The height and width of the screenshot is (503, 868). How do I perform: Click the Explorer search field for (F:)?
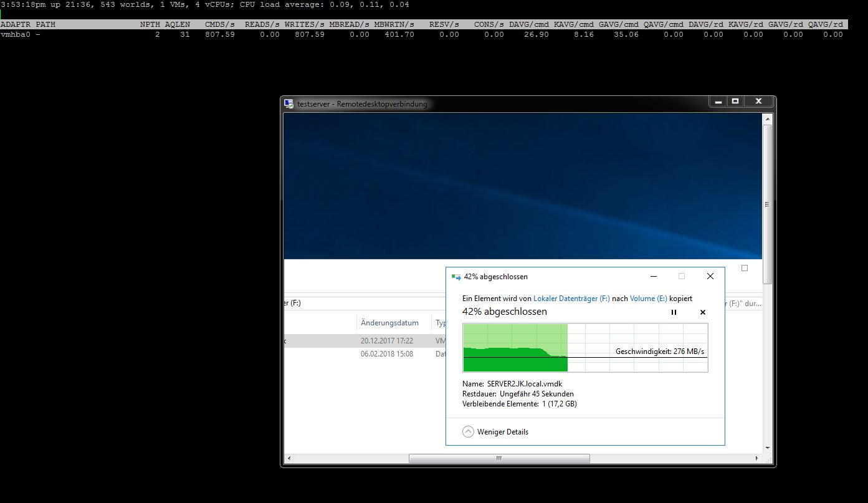click(x=743, y=304)
